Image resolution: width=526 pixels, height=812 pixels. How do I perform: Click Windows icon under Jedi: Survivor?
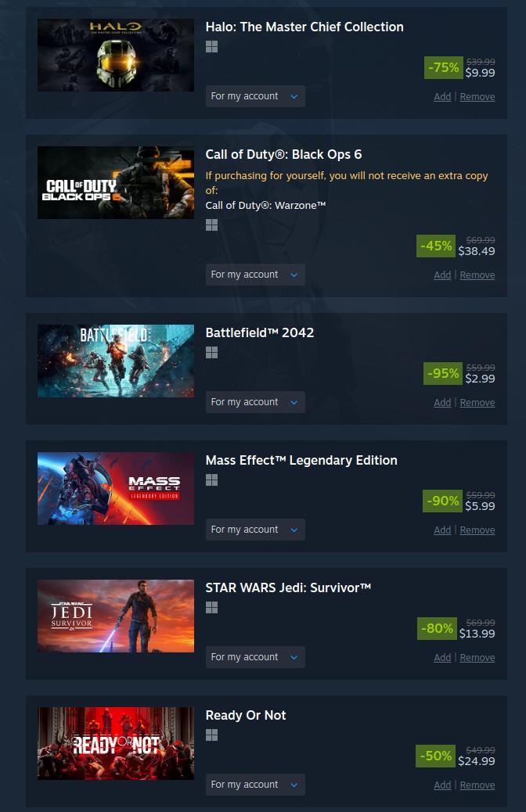coord(211,608)
